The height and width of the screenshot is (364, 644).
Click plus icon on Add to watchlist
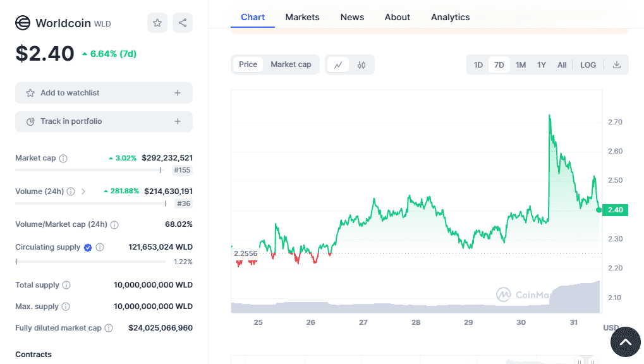(x=178, y=93)
